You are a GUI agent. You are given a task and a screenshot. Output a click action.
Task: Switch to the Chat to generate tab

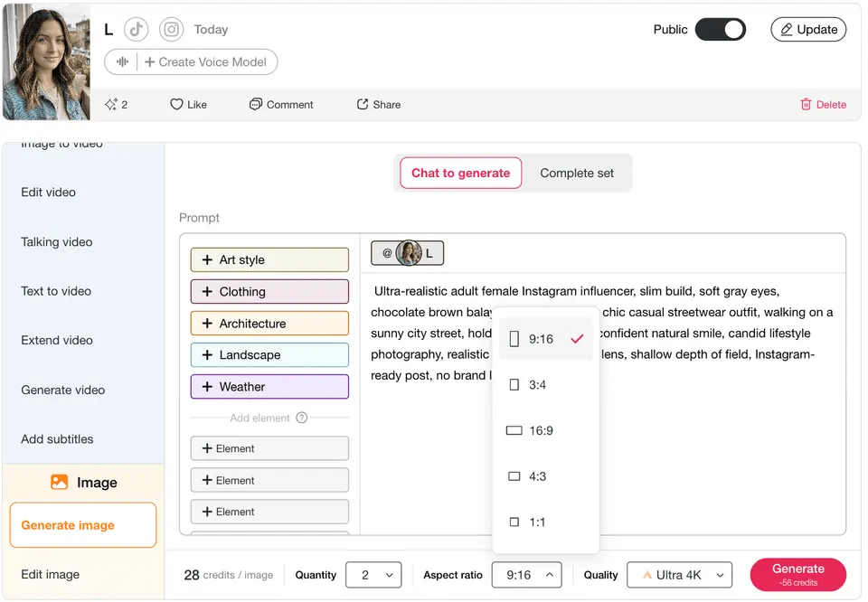pos(460,173)
